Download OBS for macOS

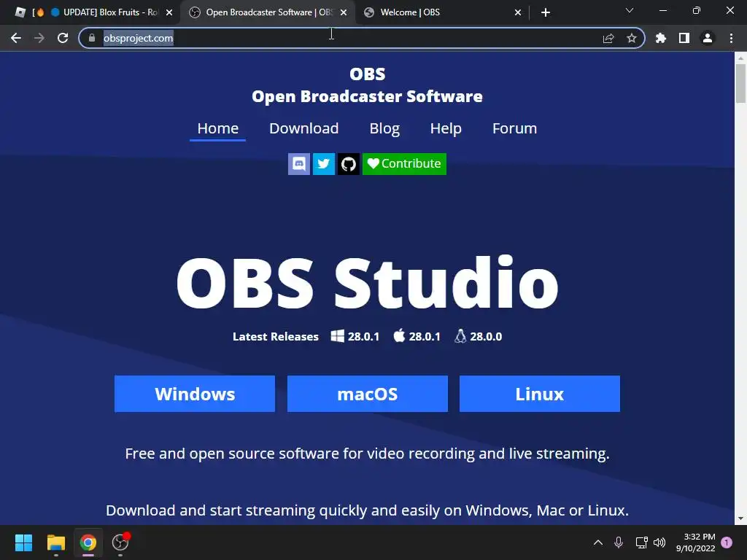coord(368,394)
